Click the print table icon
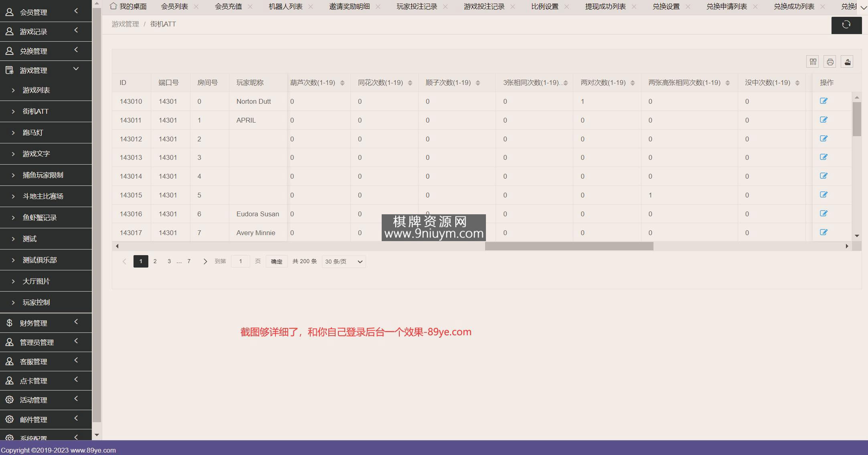This screenshot has width=868, height=455. point(830,62)
